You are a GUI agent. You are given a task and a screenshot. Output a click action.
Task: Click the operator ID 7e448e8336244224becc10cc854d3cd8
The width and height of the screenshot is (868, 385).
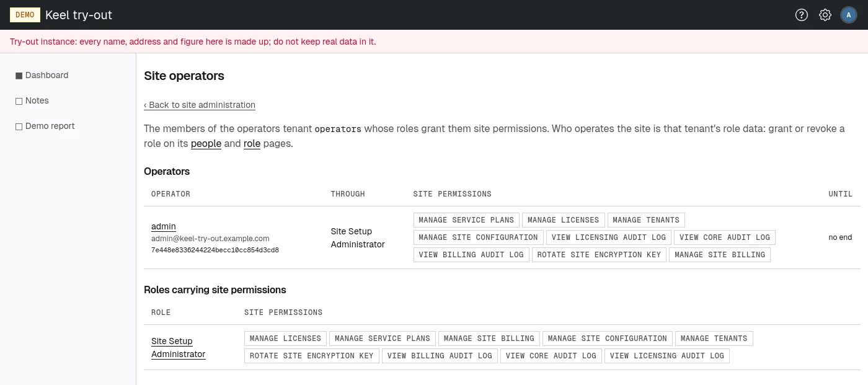pos(215,250)
